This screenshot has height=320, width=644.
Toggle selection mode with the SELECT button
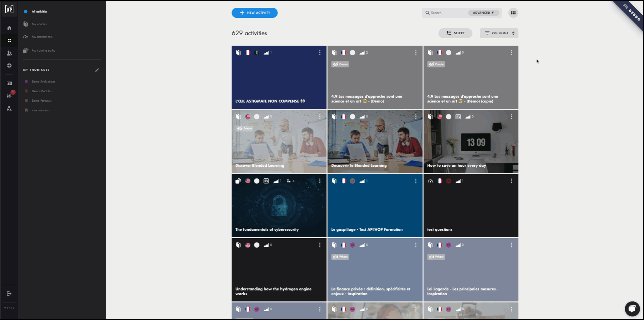455,33
